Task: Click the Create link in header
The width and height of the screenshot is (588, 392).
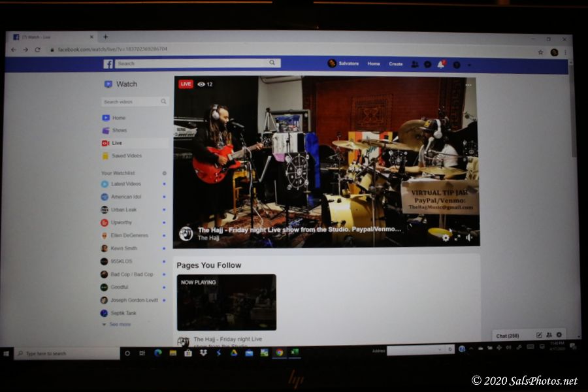Action: pyautogui.click(x=396, y=64)
